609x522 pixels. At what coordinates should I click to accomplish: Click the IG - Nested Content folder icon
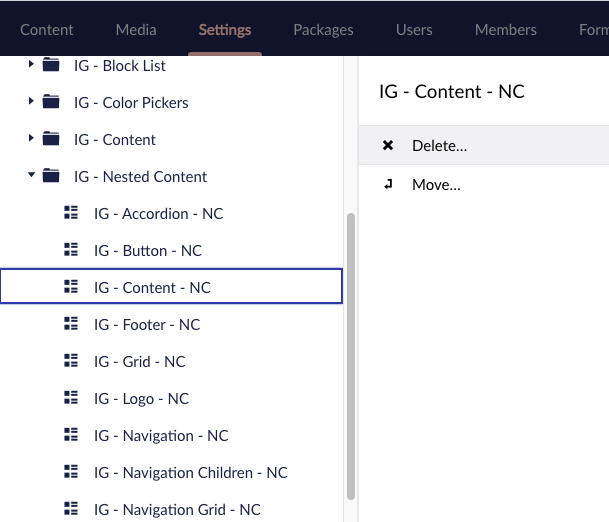click(51, 175)
